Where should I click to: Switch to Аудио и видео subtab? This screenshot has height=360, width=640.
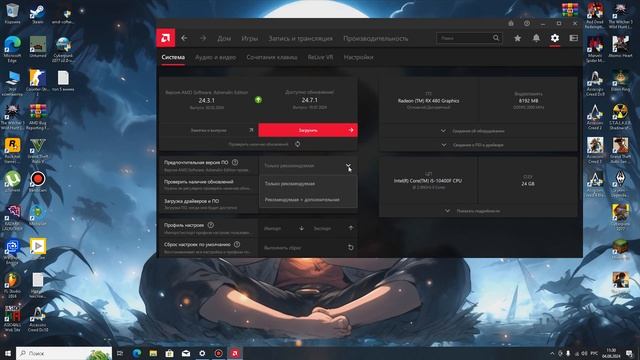click(216, 57)
